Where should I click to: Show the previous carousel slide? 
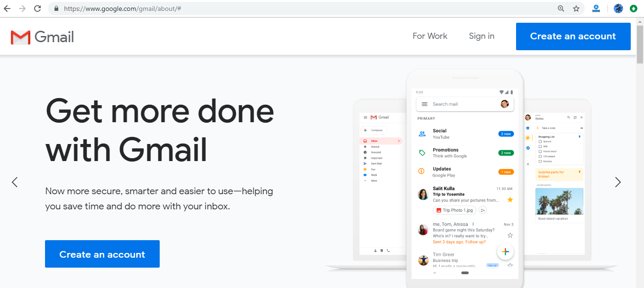tap(15, 182)
